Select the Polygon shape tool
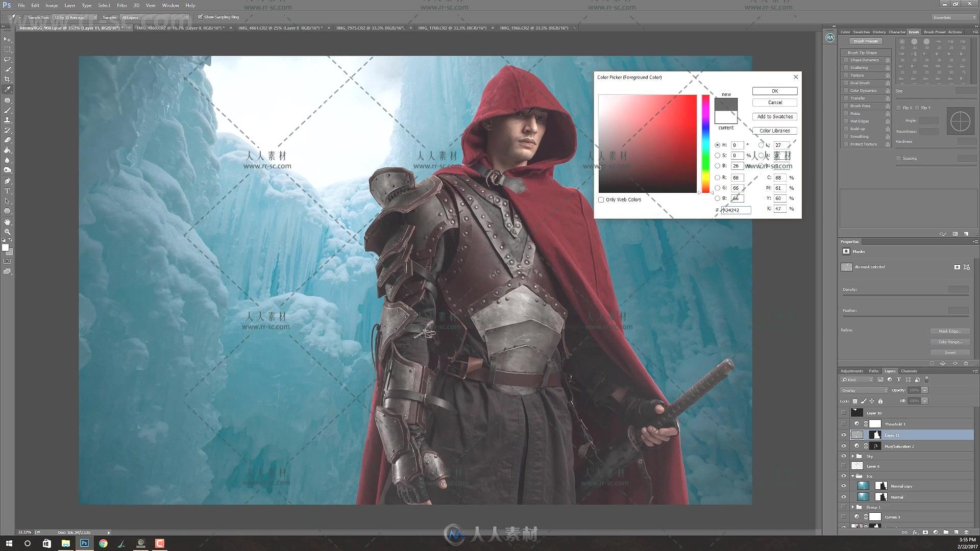 7,211
